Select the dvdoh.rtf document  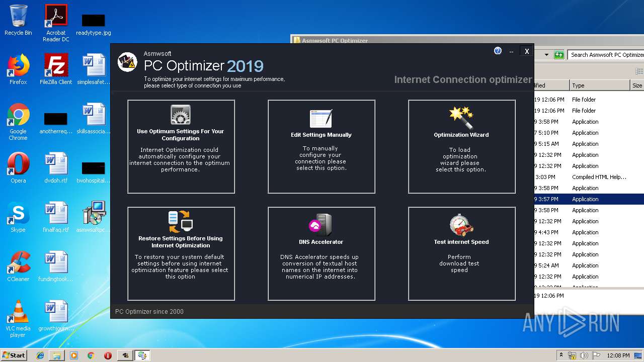56,168
